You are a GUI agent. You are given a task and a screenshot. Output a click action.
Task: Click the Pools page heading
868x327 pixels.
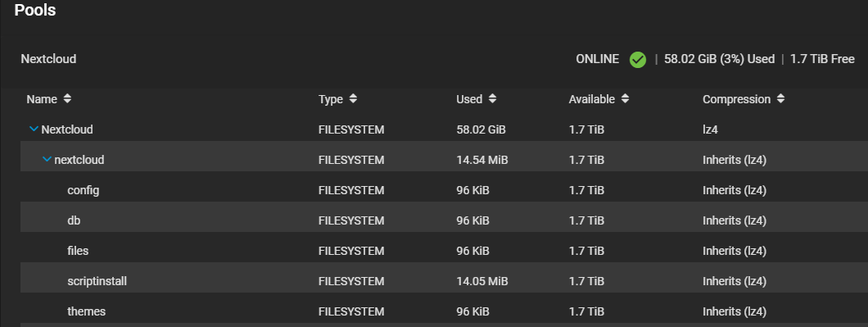pyautogui.click(x=35, y=10)
